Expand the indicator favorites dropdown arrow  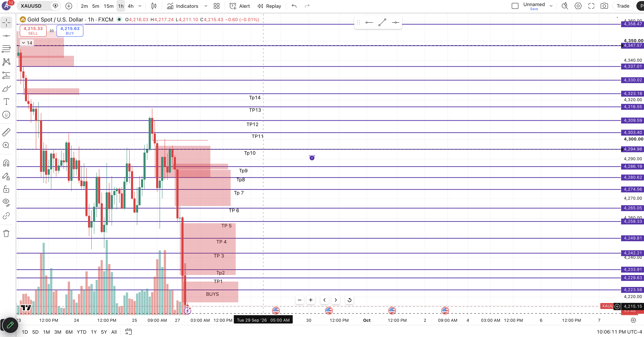click(206, 6)
